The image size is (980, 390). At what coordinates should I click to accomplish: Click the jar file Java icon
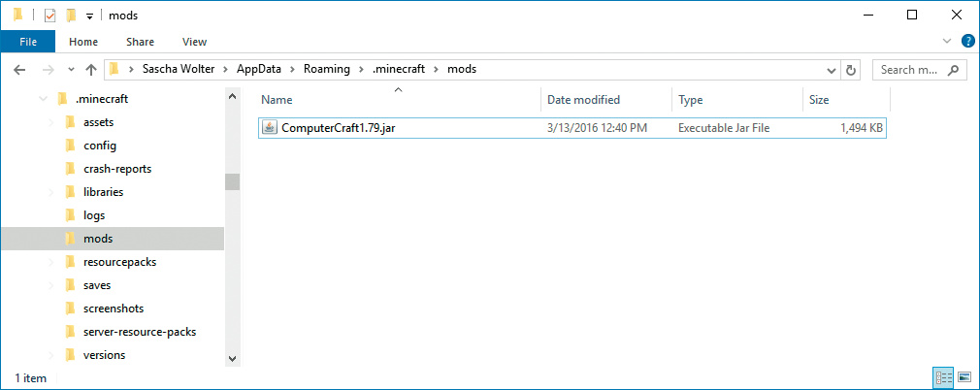click(x=270, y=128)
